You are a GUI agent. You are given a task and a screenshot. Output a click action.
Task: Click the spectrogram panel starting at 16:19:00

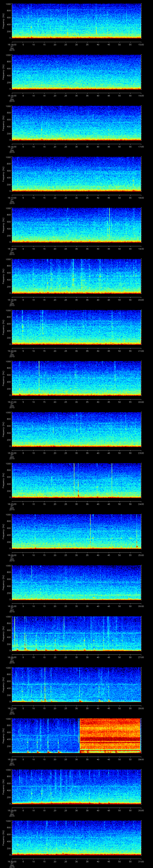76,276
